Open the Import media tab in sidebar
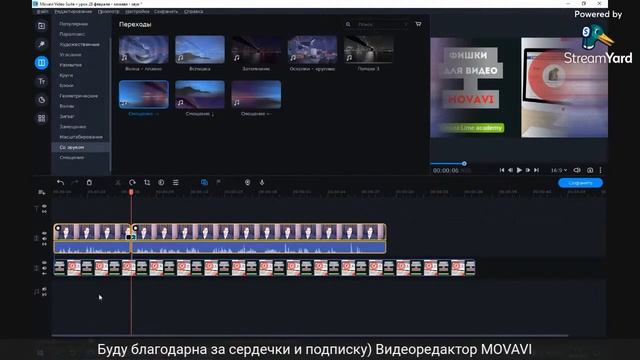 42,26
